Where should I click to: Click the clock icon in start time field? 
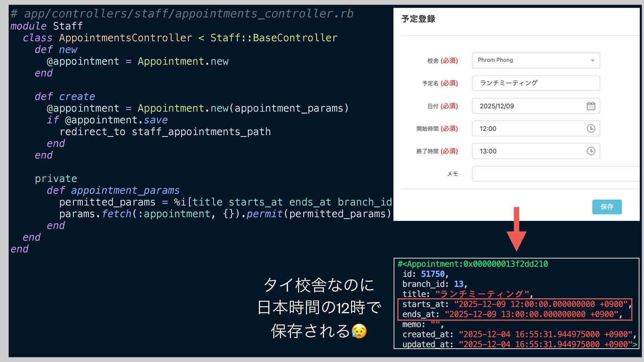click(591, 128)
